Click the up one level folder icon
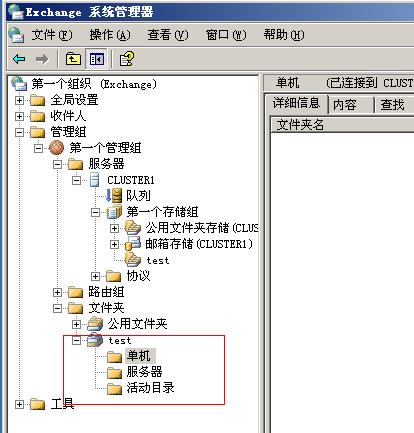Image resolution: width=414 pixels, height=433 pixels. click(73, 59)
